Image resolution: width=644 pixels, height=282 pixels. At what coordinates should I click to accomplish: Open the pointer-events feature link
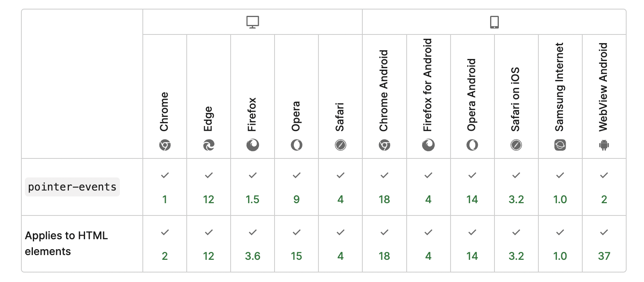(x=72, y=187)
